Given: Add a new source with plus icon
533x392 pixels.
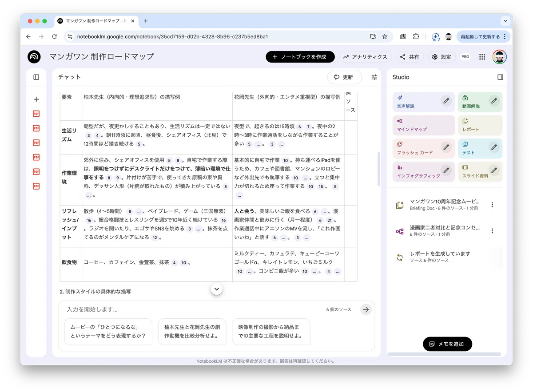Looking at the screenshot, I should point(36,99).
